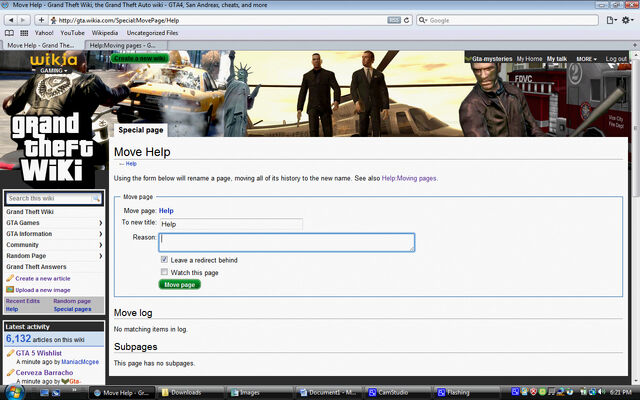Open Recent Edits link

click(23, 301)
